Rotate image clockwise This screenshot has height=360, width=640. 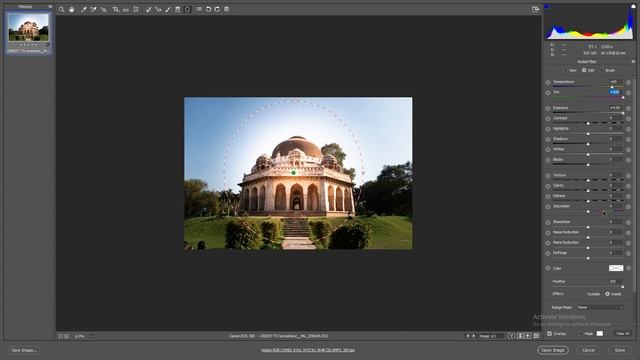pyautogui.click(x=217, y=9)
